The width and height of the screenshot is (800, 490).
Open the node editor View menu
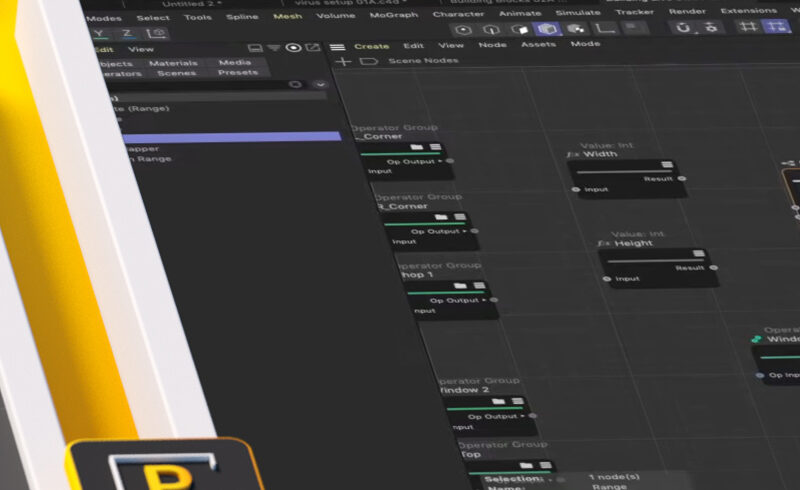451,45
